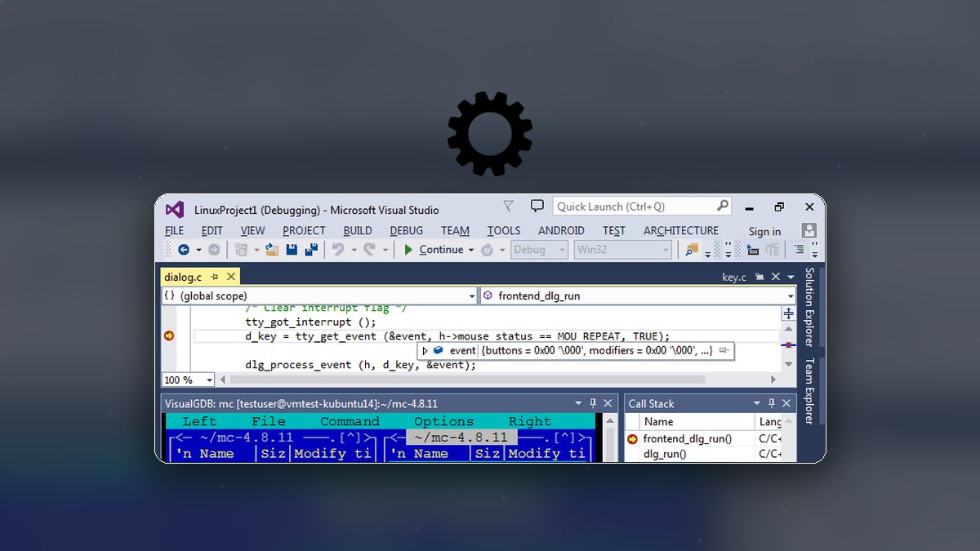Click the magnifier icon in Quick Launch
The image size is (980, 551).
click(x=722, y=207)
